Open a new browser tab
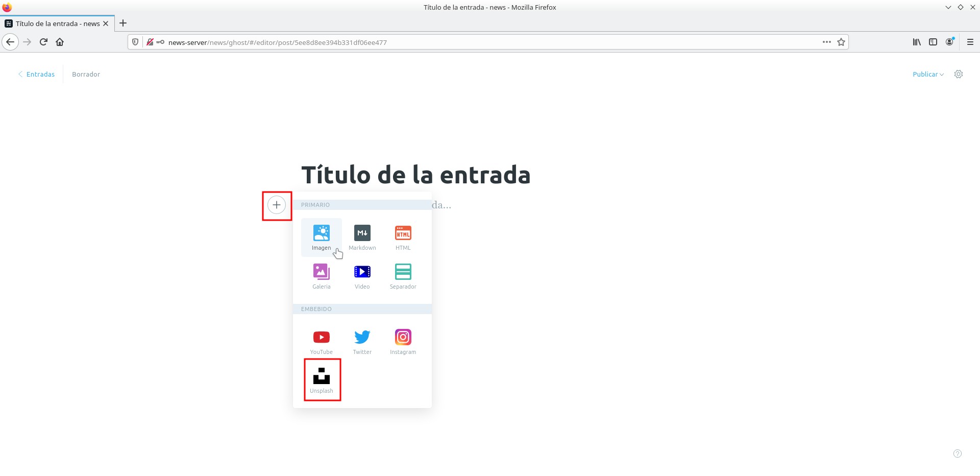The width and height of the screenshot is (980, 476). pyautogui.click(x=123, y=23)
